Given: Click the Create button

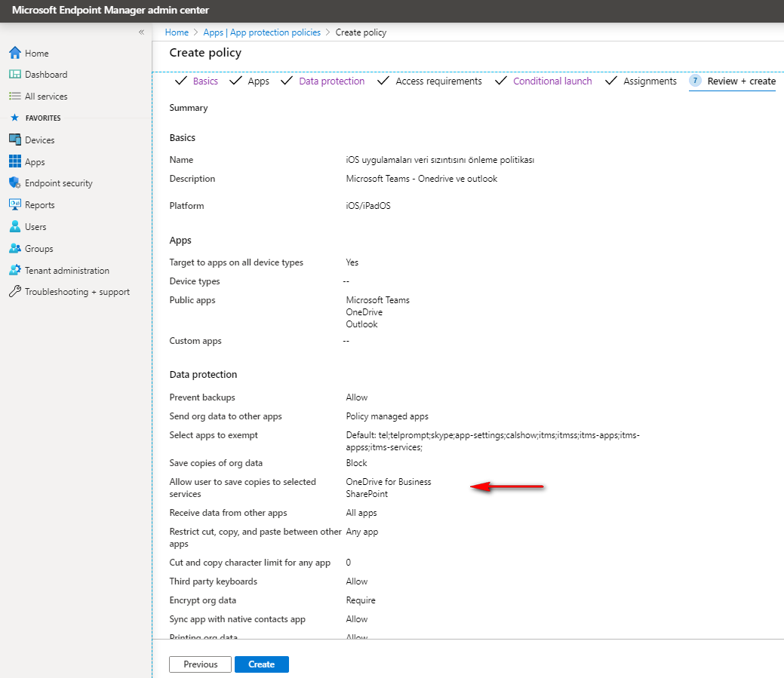Looking at the screenshot, I should 262,664.
